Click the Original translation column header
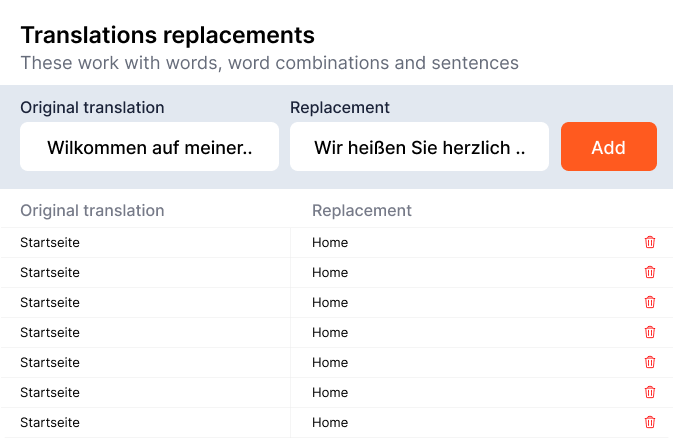 pos(92,211)
